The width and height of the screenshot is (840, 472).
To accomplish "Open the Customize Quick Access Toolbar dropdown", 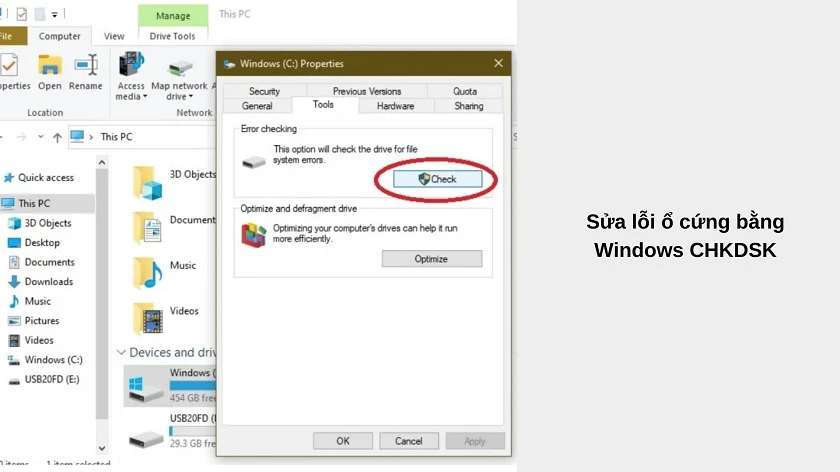I will point(55,15).
